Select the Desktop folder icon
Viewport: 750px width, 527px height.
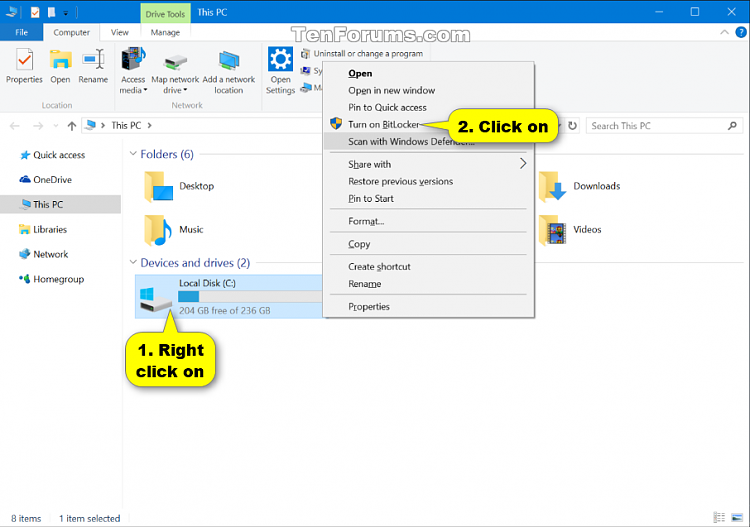click(x=158, y=186)
